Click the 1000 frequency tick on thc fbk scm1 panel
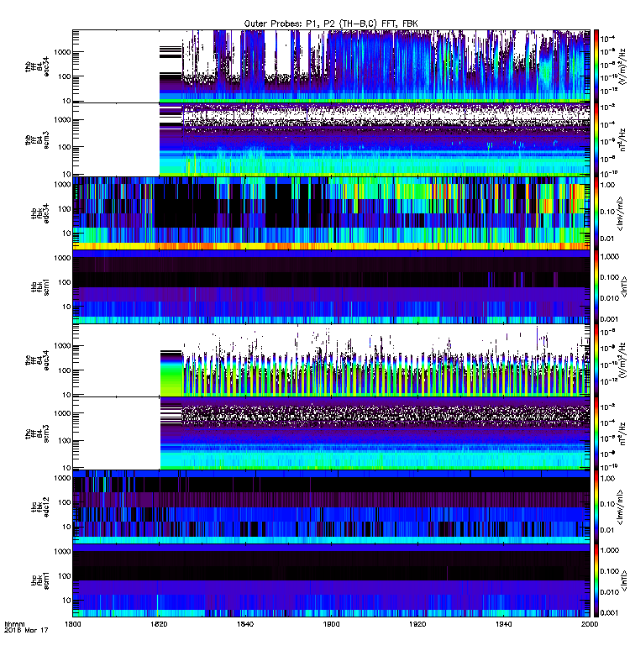 62,552
